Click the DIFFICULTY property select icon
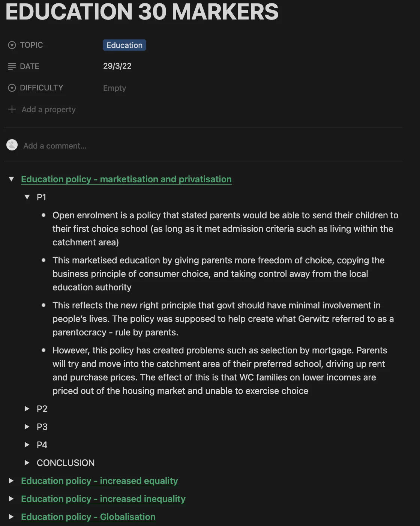Screen dimensions: 420x526 point(12,88)
